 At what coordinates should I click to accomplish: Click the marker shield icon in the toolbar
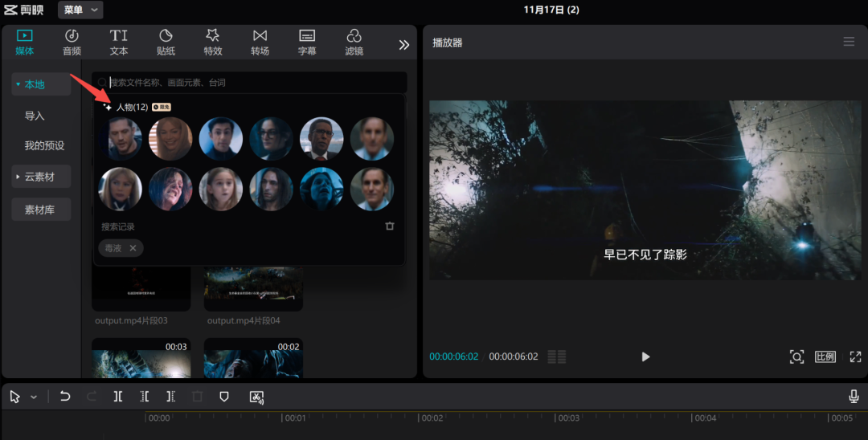pyautogui.click(x=224, y=397)
